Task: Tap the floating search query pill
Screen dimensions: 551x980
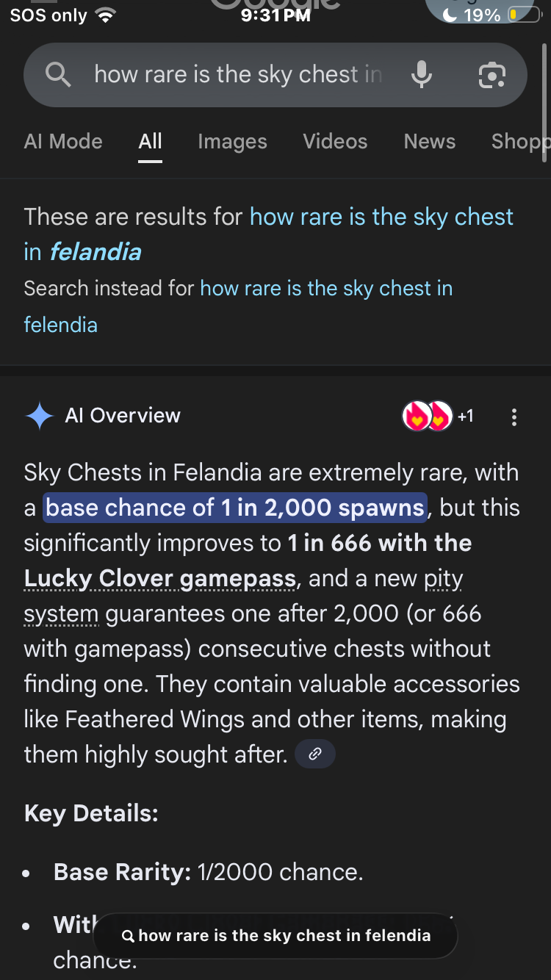Action: click(275, 936)
